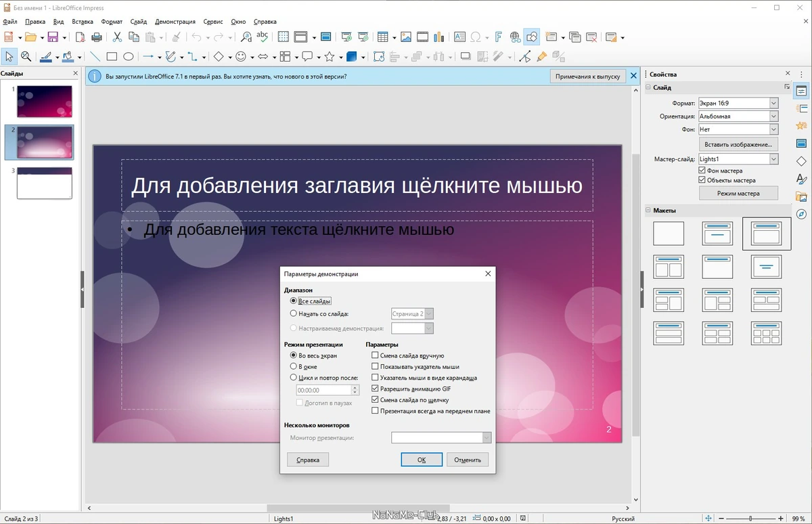Open the 'Справка' menu
The width and height of the screenshot is (812, 524).
click(x=265, y=22)
